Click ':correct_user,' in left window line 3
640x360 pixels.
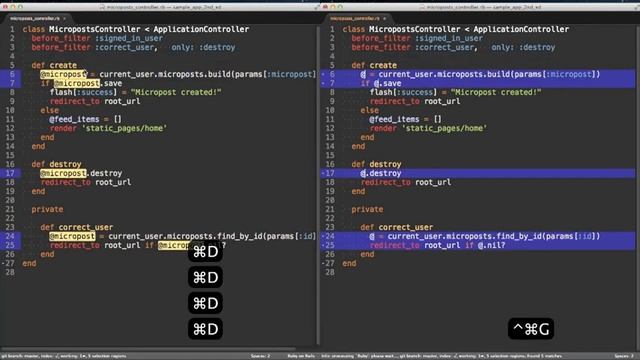pyautogui.click(x=127, y=47)
